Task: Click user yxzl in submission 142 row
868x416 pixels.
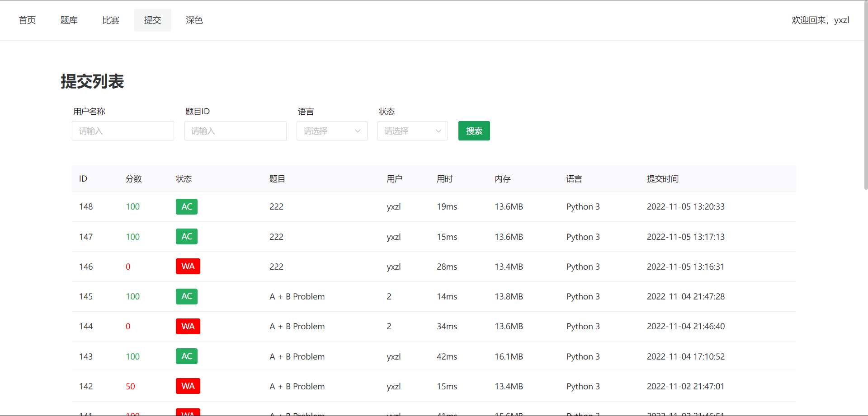Action: tap(393, 386)
